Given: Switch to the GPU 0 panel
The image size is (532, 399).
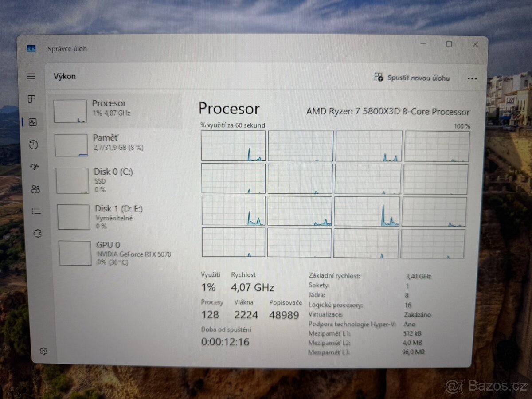Looking at the screenshot, I should 115,253.
